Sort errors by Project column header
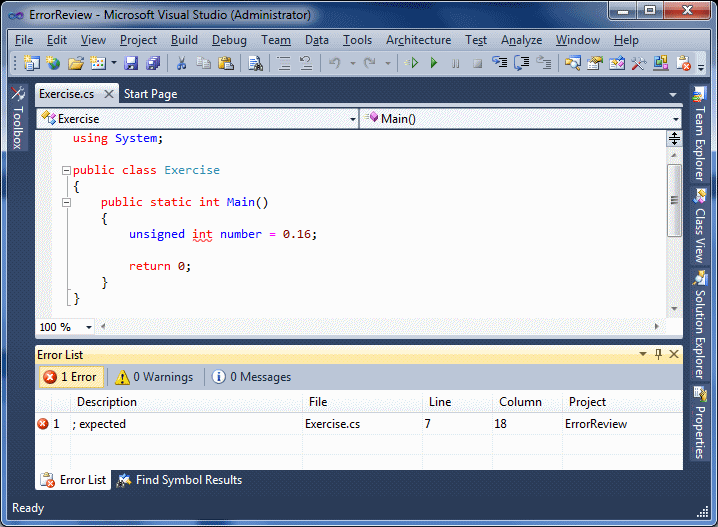Screen dimensions: 718x527 click(x=622, y=402)
